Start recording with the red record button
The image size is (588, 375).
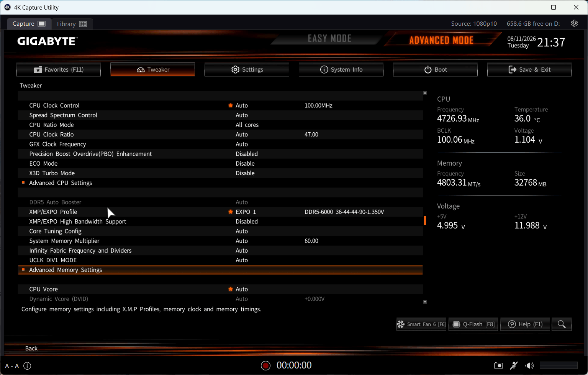tap(265, 365)
